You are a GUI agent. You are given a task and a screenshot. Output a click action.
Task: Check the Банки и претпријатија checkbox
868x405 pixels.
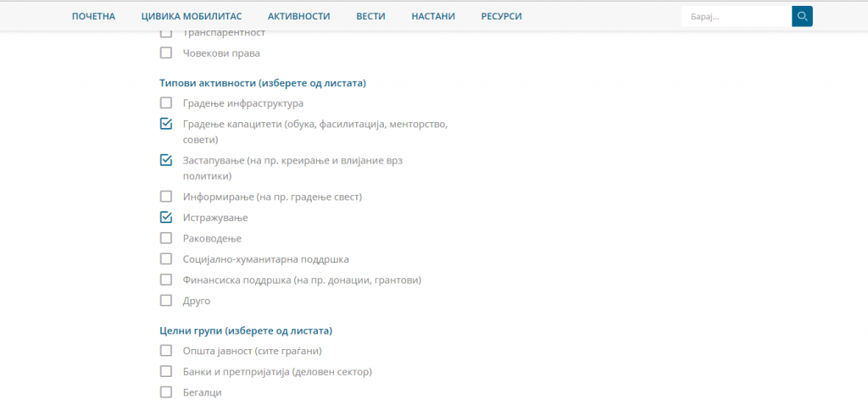166,371
